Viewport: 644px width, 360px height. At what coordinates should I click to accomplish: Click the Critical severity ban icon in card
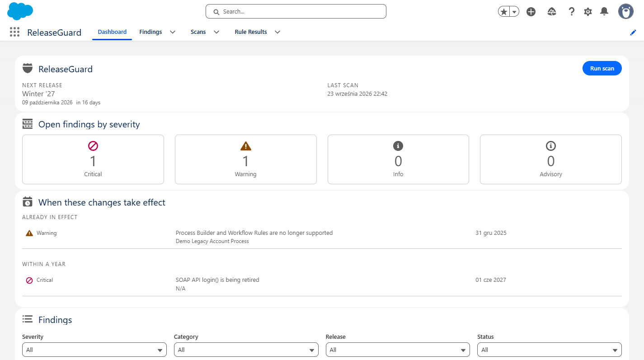93,146
